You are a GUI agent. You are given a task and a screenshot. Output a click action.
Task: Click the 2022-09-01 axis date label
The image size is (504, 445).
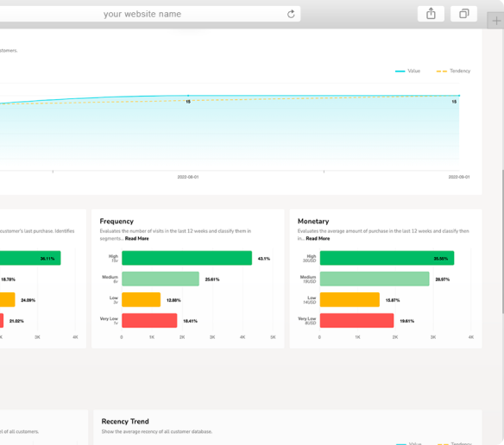point(459,177)
